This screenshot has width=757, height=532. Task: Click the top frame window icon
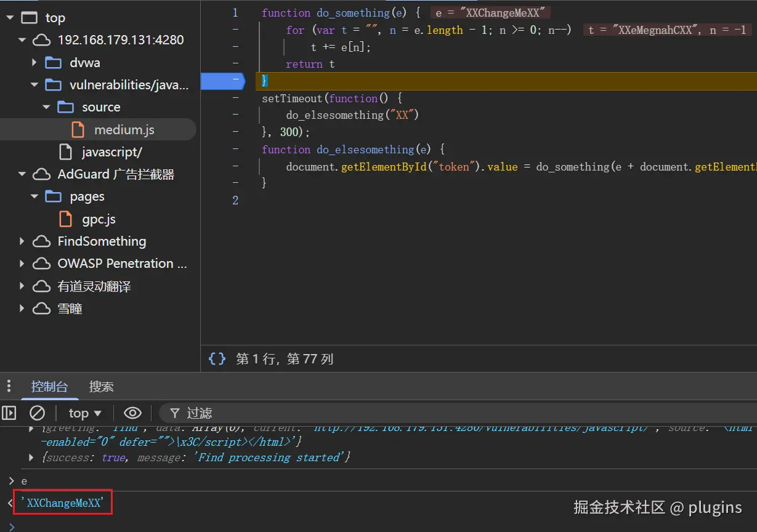[x=29, y=18]
